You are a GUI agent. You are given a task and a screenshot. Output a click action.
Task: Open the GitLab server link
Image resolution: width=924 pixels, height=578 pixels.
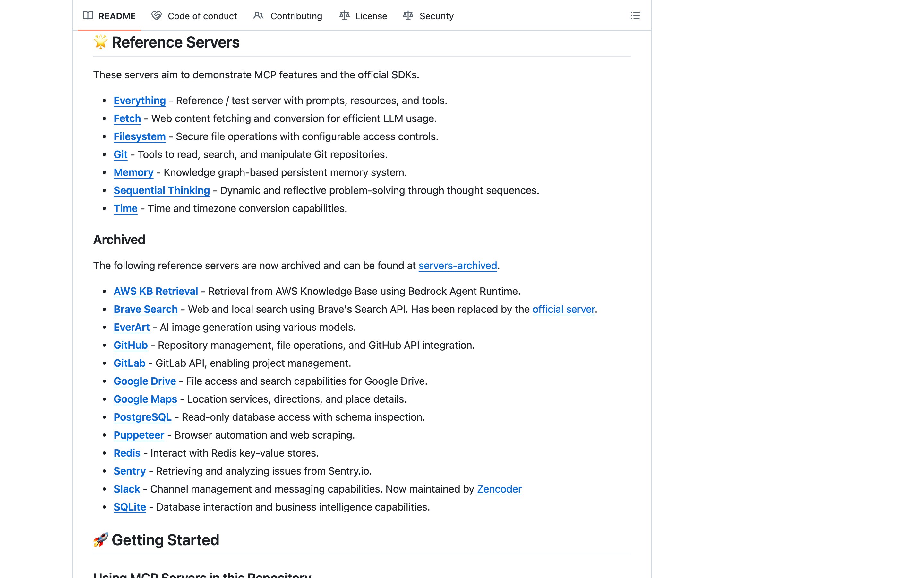(x=129, y=363)
